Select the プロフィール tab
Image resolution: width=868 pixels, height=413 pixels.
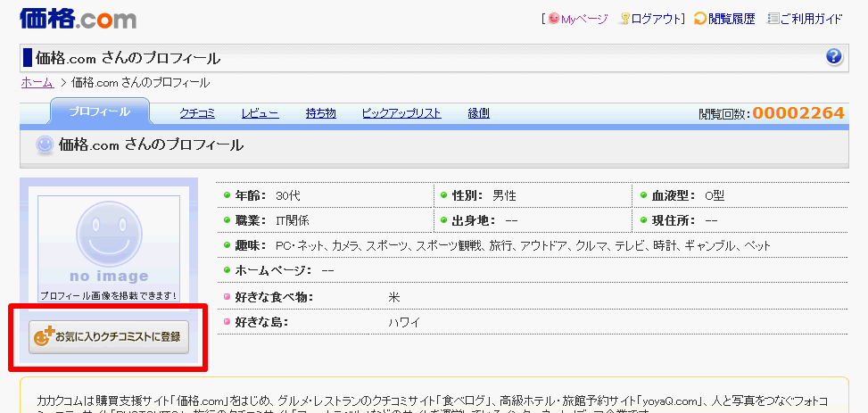tap(100, 112)
